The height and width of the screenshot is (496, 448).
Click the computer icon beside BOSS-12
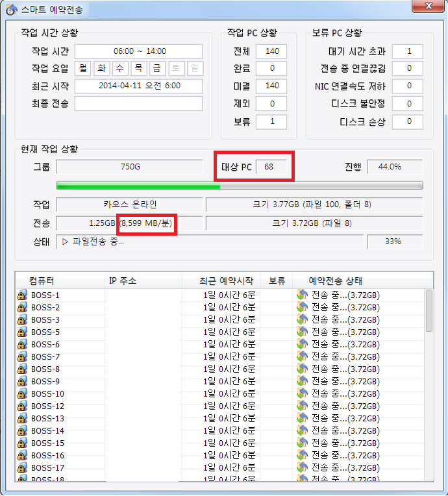click(x=22, y=406)
